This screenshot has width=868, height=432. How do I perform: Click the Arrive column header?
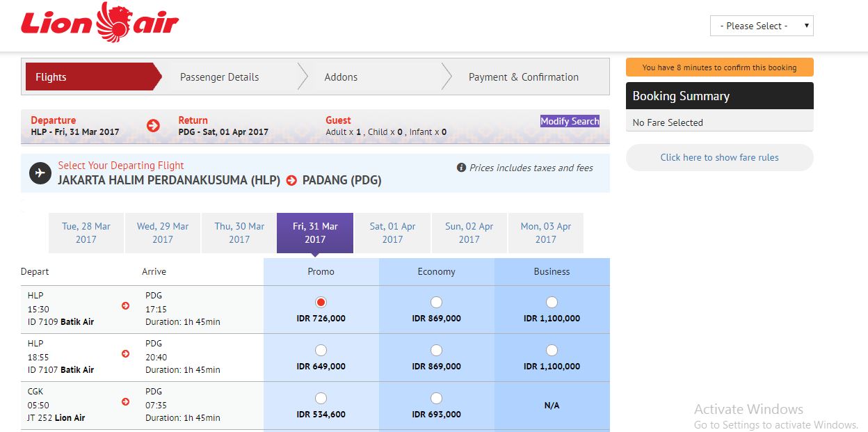click(x=154, y=272)
